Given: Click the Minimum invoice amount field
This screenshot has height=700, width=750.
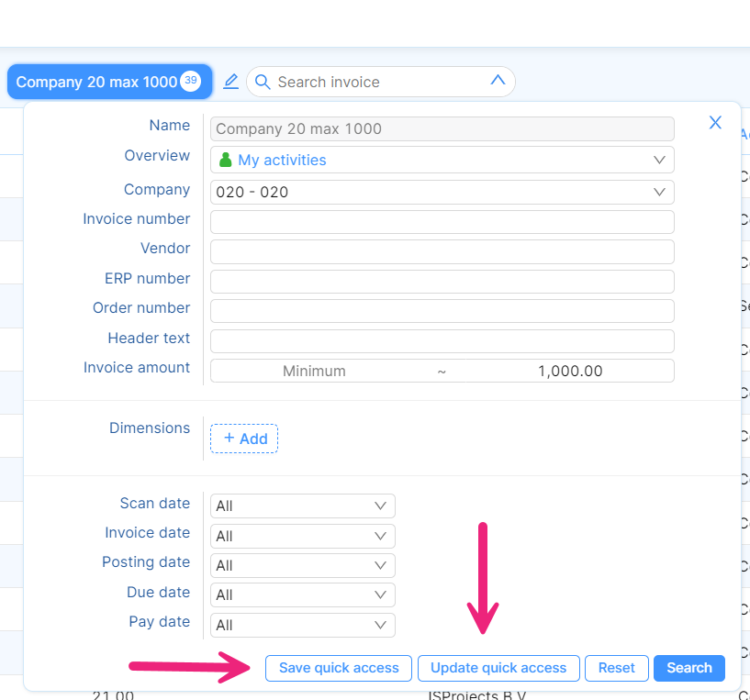Looking at the screenshot, I should [x=314, y=371].
